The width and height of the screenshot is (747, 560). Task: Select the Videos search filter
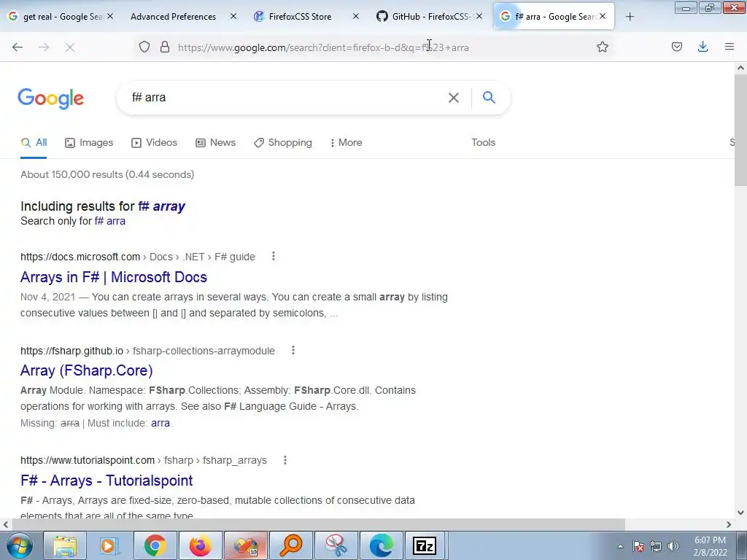point(155,142)
